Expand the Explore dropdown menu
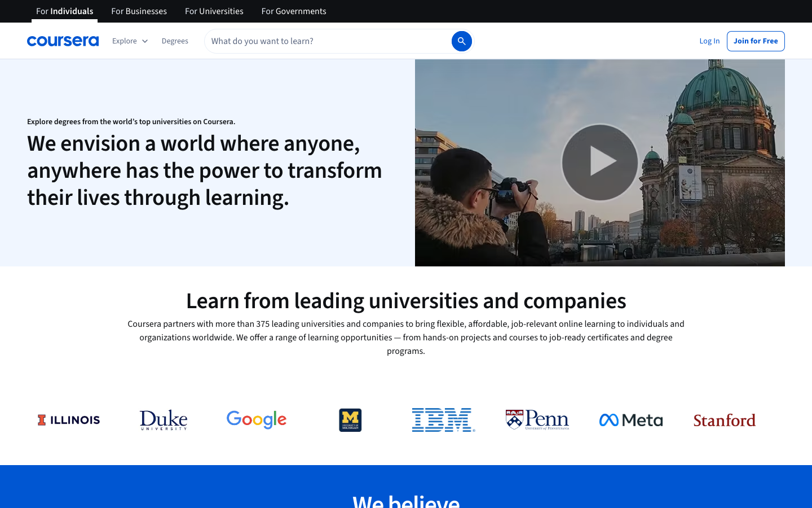This screenshot has width=812, height=508. [x=130, y=41]
